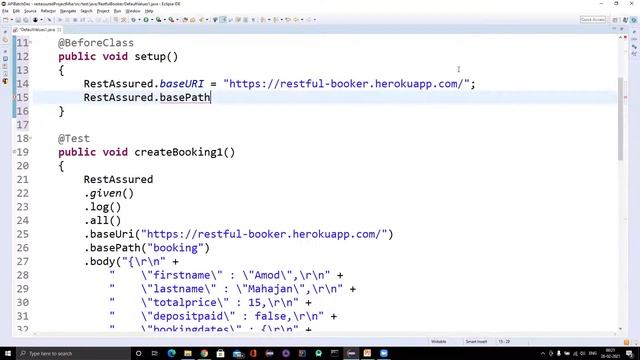Open the Run launch dropdown arrow
The image size is (640, 360).
pos(152,20)
